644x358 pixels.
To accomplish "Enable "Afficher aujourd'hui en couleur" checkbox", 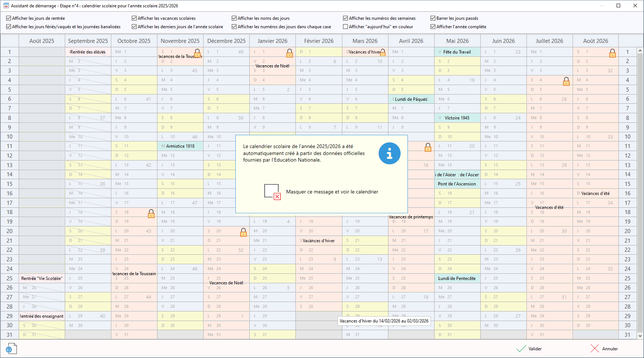I will [x=345, y=27].
